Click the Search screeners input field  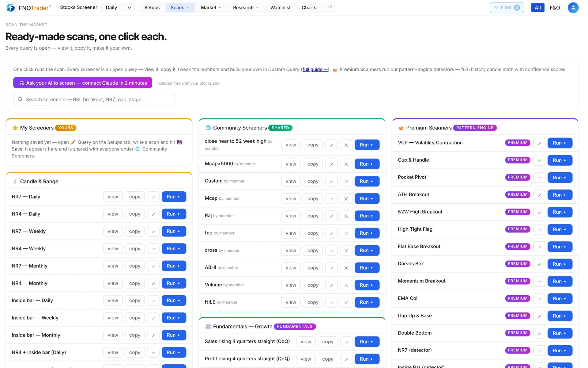(x=94, y=99)
